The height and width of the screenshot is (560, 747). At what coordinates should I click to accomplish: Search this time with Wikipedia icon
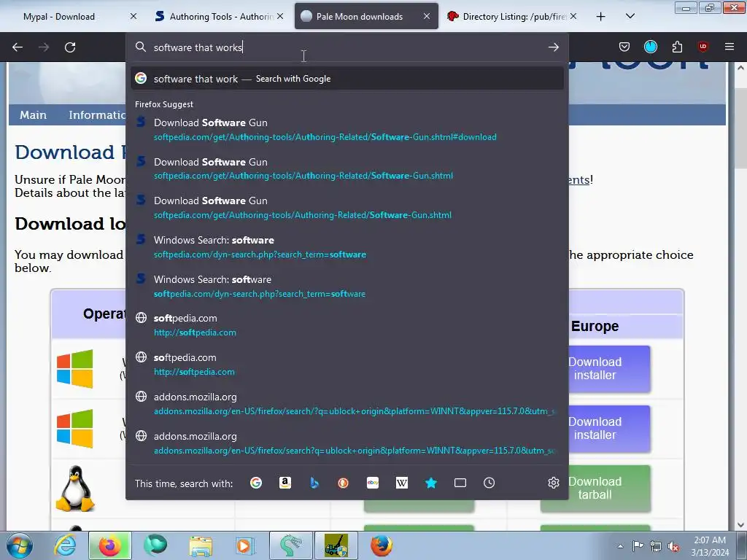(x=402, y=483)
